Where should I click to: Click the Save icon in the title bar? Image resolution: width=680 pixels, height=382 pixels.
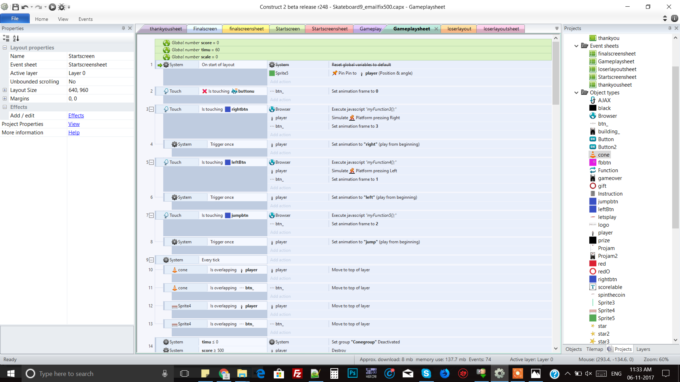pos(15,7)
